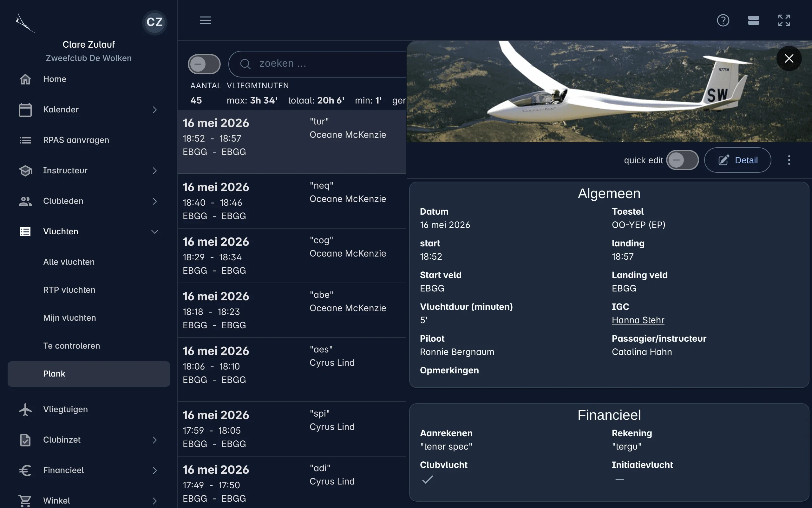Select the "aes" flight by Cyrus Lind
Viewport: 812px width, 508px height.
click(291, 370)
